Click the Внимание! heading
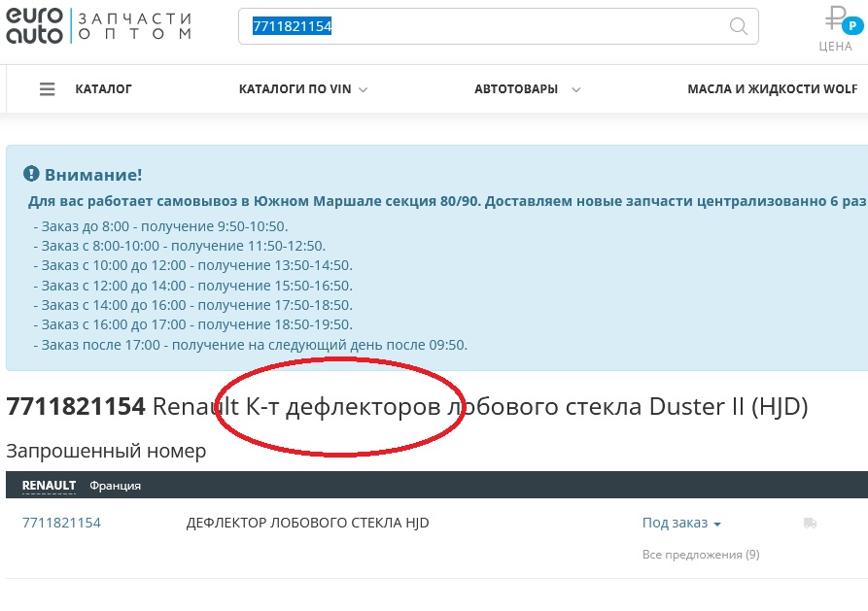Image resolution: width=868 pixels, height=611 pixels. 93,174
